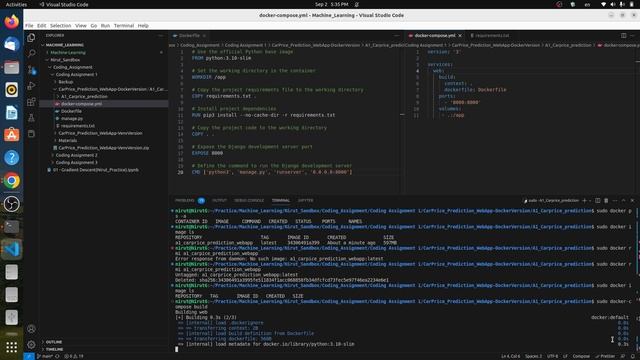
Task: Expand the Coding Assignment 2 folder
Action: pos(76,155)
